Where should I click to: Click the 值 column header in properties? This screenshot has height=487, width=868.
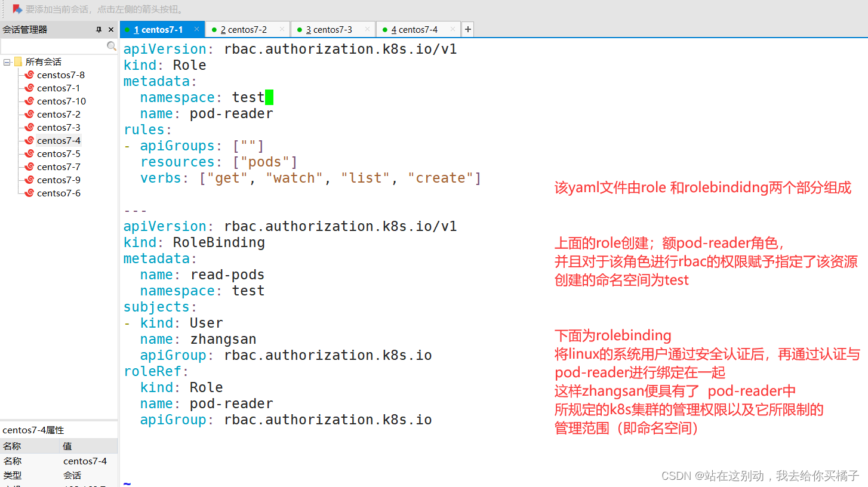[x=88, y=446]
